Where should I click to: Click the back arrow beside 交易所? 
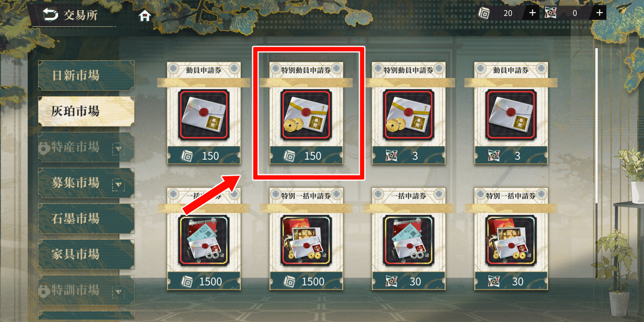[51, 15]
